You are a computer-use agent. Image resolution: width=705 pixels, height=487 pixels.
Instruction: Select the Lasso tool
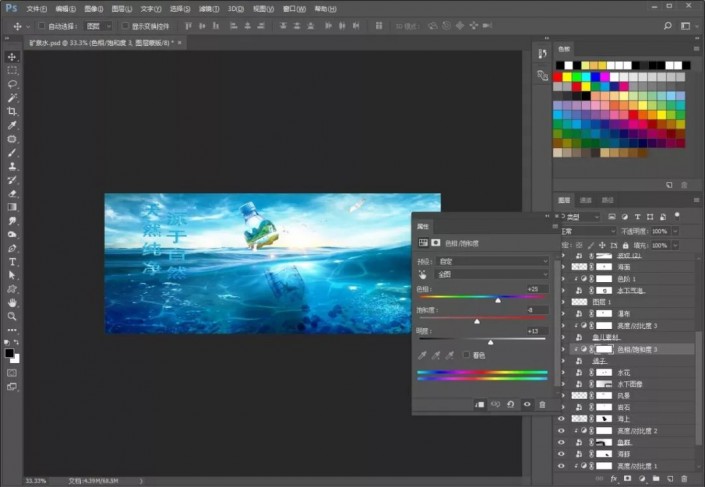tap(12, 84)
